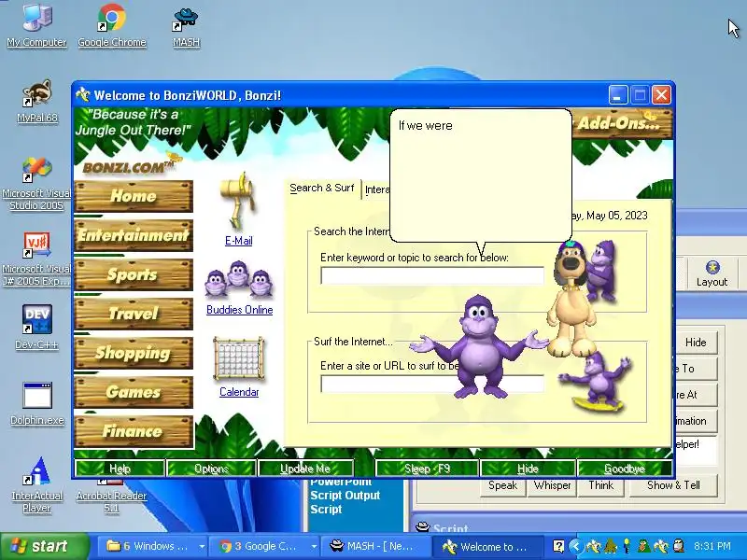The width and height of the screenshot is (747, 560).
Task: Open BonziWORLD Options
Action: click(211, 469)
